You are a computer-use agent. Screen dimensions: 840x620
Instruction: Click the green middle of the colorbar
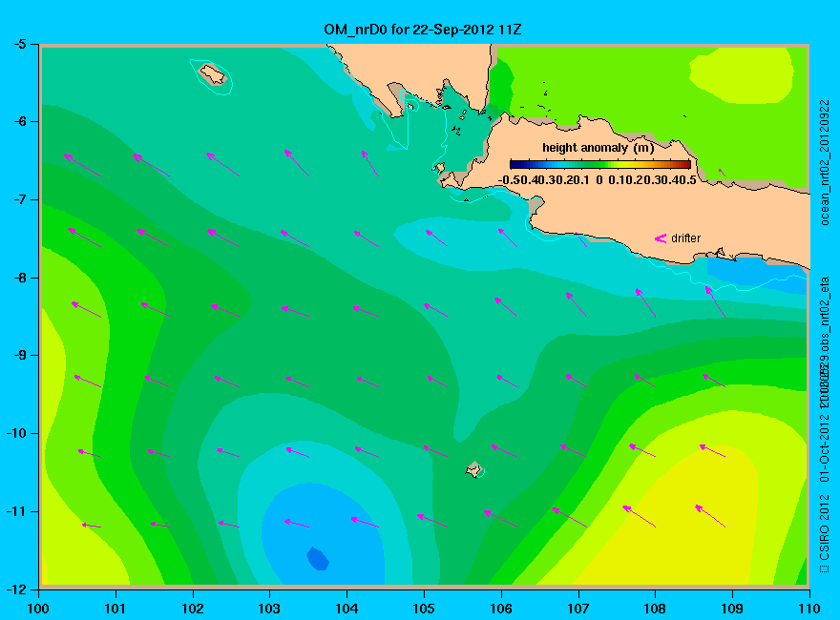pos(600,164)
